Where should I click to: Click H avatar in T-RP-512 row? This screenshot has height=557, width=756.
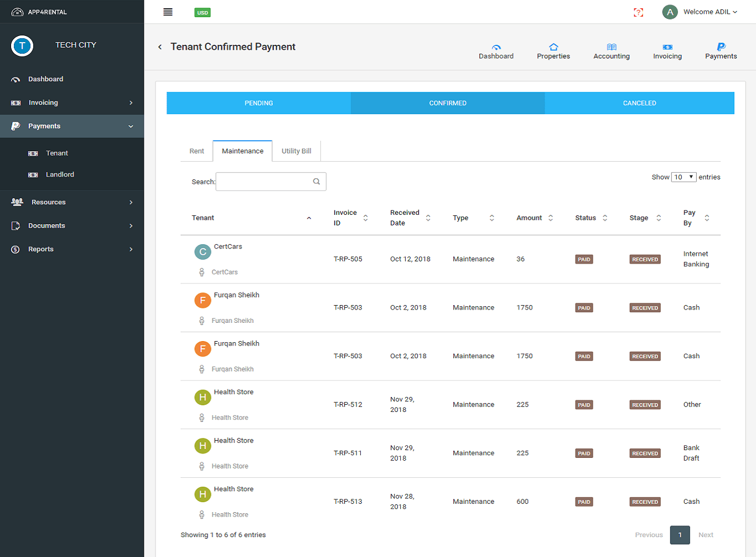coord(203,398)
